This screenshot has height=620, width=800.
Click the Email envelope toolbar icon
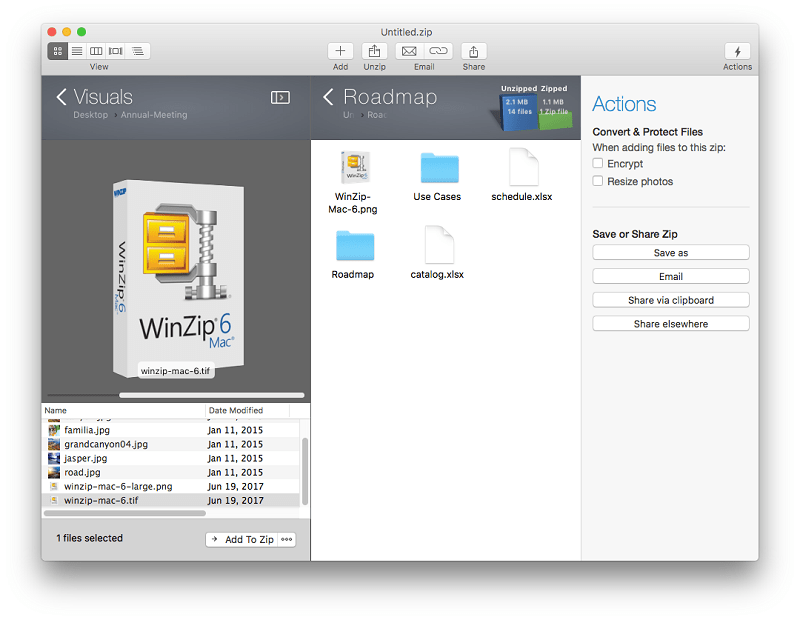(409, 51)
